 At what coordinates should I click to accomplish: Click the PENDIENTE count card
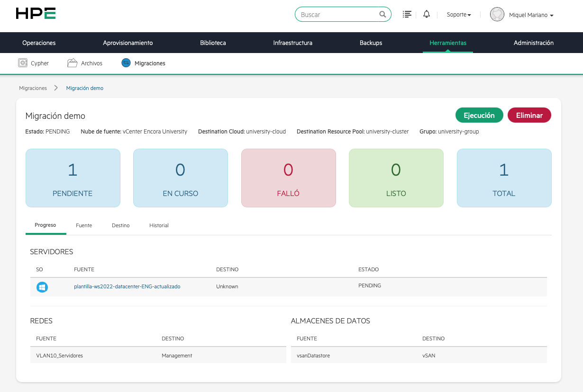73,178
